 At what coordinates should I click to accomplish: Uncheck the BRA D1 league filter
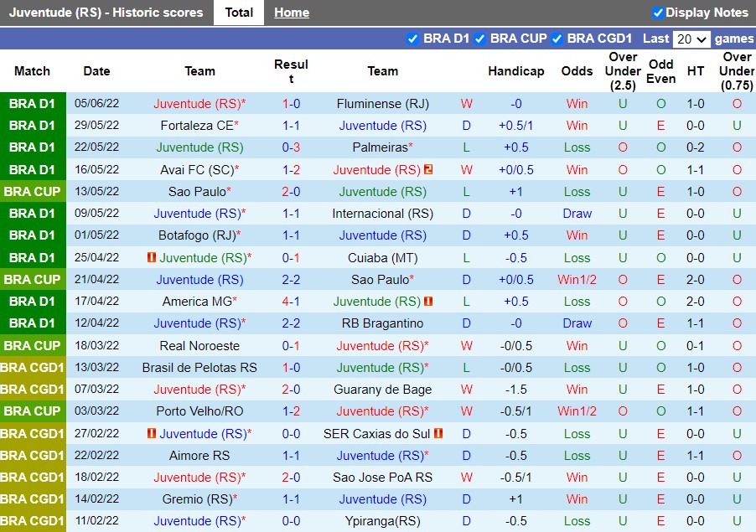point(412,39)
